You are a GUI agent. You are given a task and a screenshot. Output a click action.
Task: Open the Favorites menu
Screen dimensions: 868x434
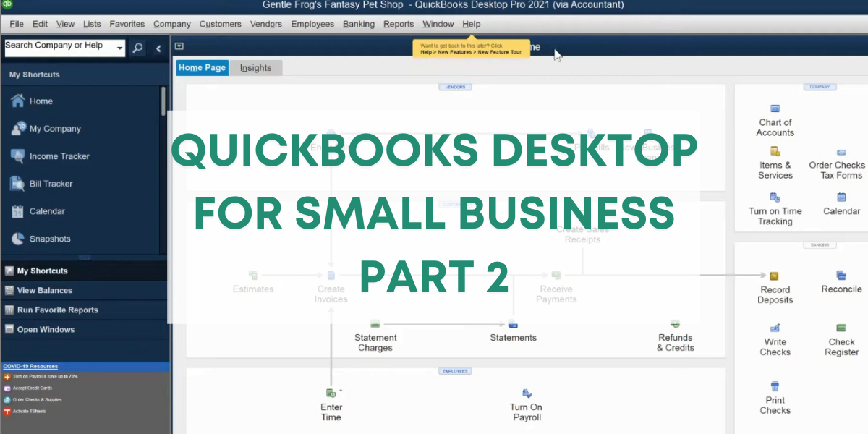127,24
